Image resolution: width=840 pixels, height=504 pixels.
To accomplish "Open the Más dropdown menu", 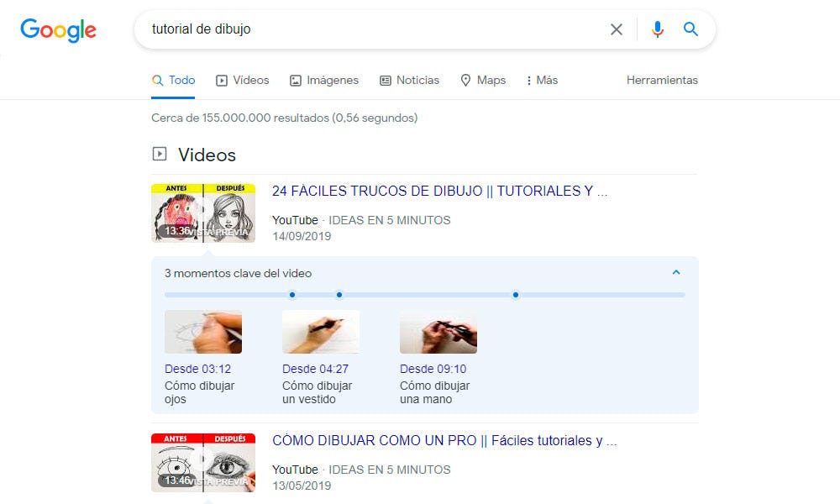I will 541,80.
